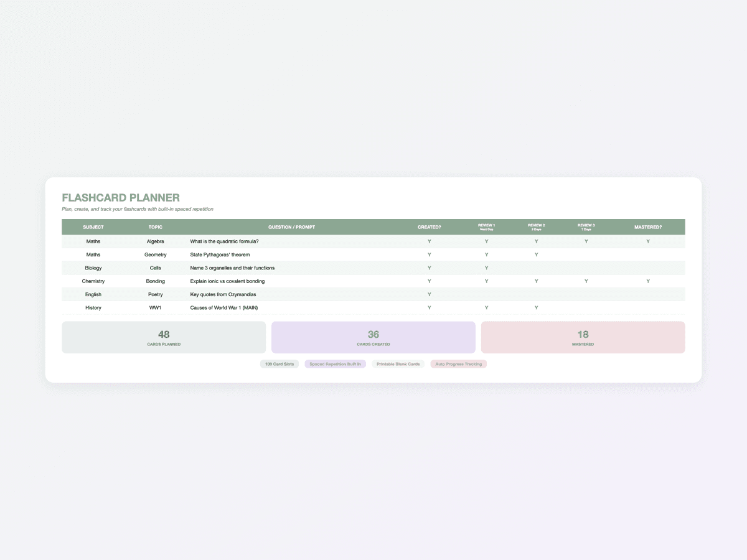Click the subtitle about built-in spaced repetition

pyautogui.click(x=138, y=209)
